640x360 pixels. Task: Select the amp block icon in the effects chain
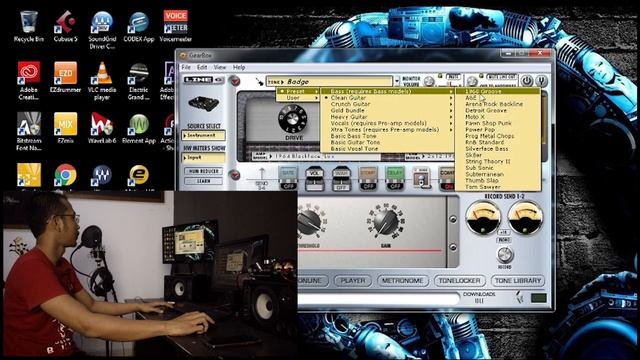[421, 178]
